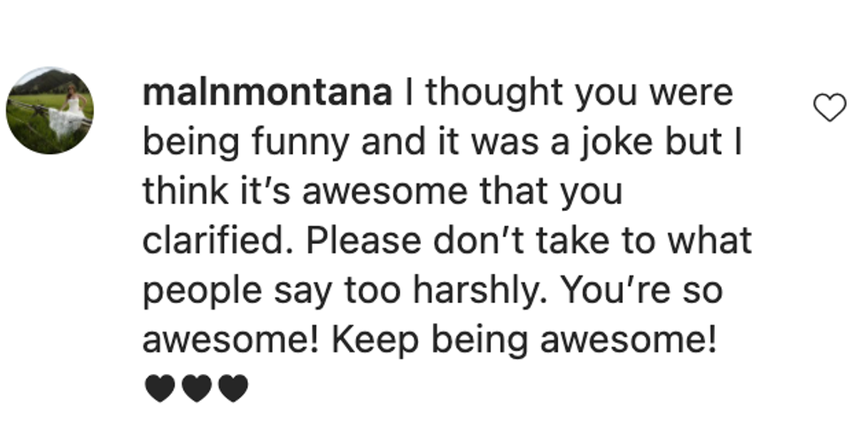Click the middle black heart emoji

tap(196, 389)
